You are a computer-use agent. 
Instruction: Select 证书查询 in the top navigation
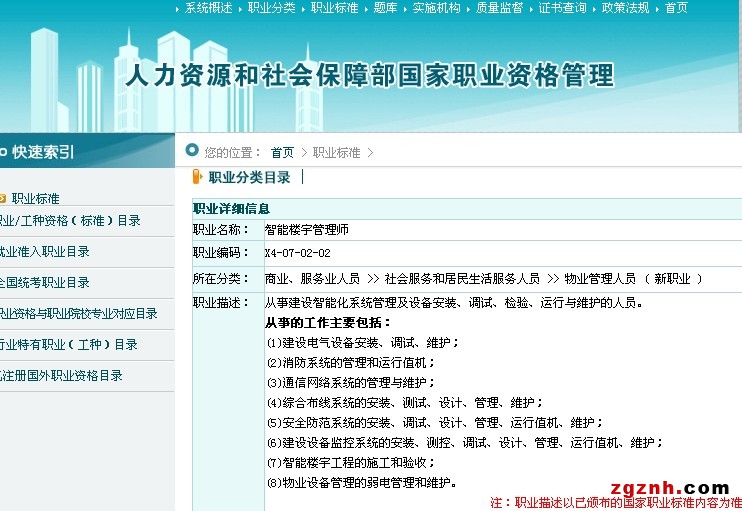coord(562,8)
